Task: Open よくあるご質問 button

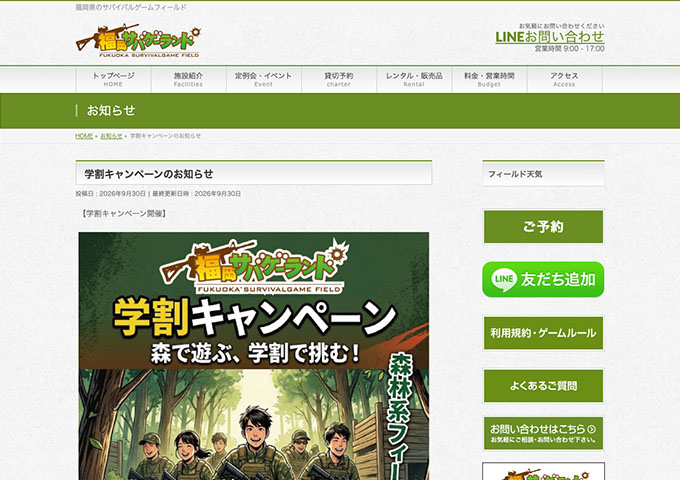Action: [x=543, y=386]
